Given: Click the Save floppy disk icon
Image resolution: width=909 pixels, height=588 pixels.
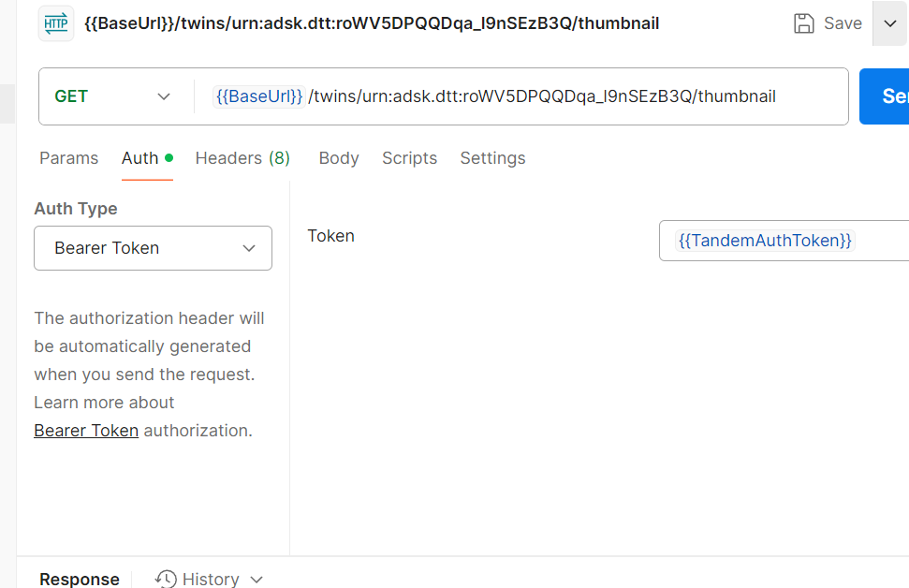Looking at the screenshot, I should 803,23.
